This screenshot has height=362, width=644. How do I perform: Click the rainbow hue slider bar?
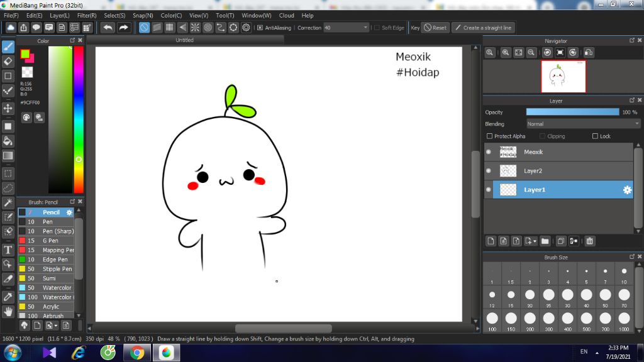tap(79, 119)
